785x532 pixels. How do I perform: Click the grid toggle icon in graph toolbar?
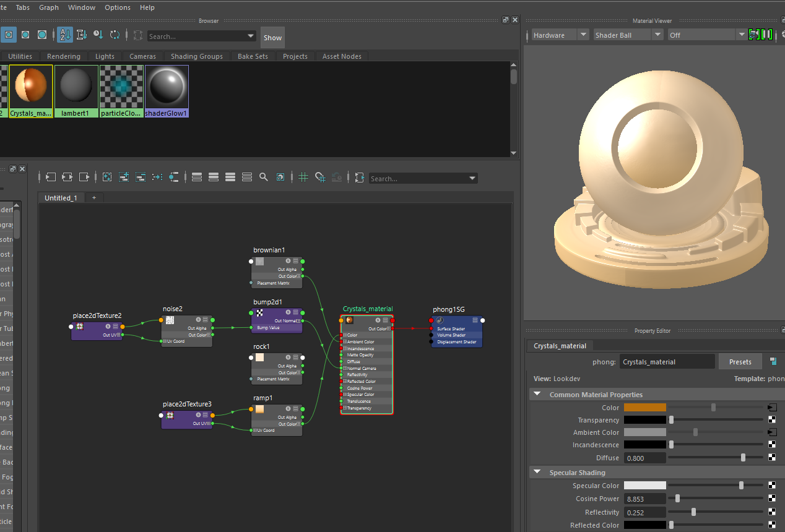tap(303, 178)
